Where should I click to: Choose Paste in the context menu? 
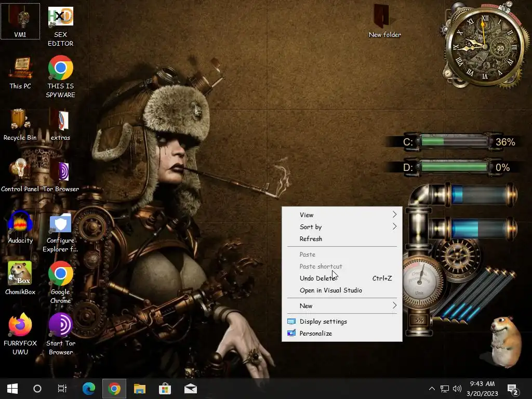(x=342, y=254)
